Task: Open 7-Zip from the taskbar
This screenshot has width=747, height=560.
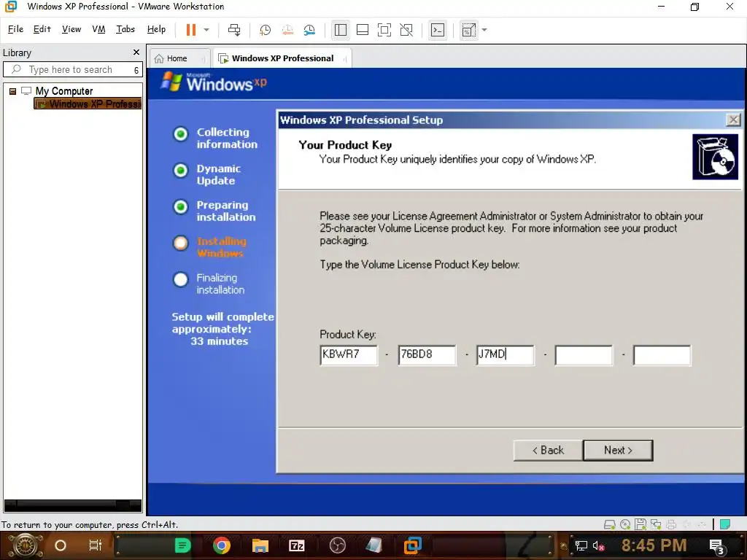Action: click(x=297, y=545)
